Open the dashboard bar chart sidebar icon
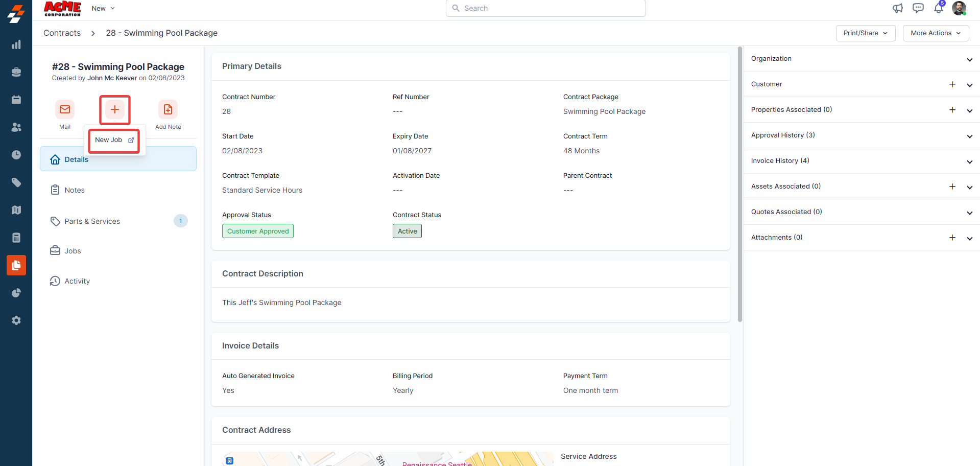980x466 pixels. (x=16, y=45)
